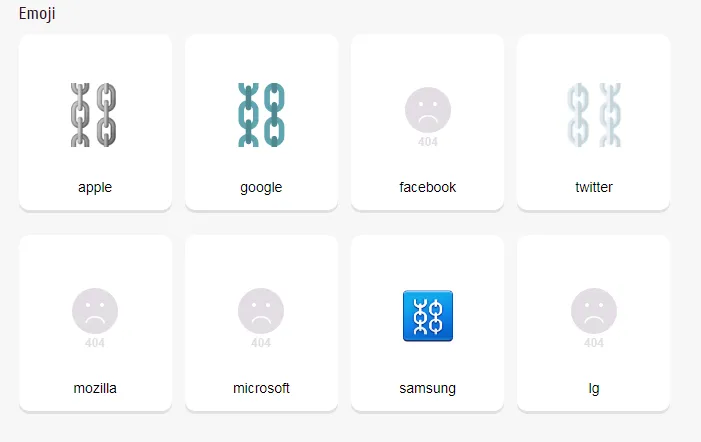Click the "samsung" label text
The width and height of the screenshot is (701, 442).
[428, 388]
